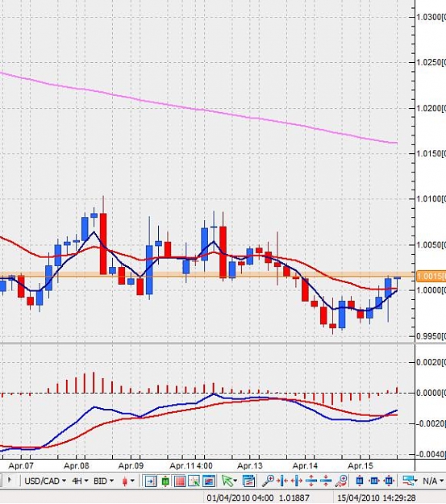Open the chart template window icon
The width and height of the screenshot is (446, 504).
[x=248, y=481]
